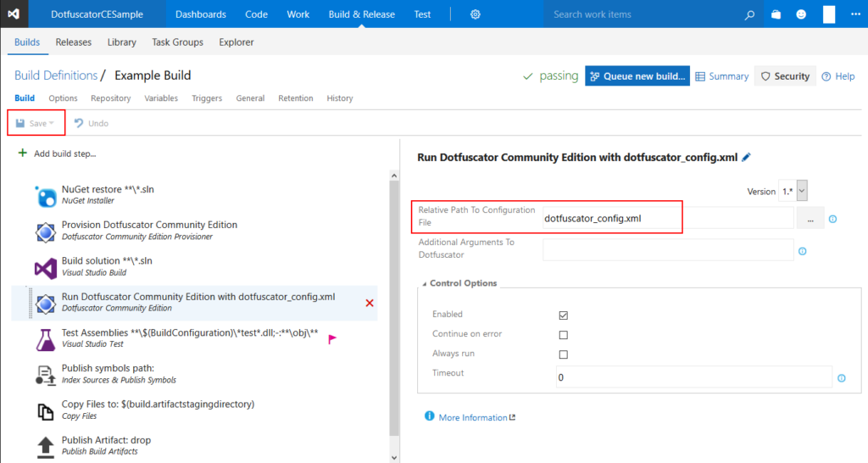Toggle the Enabled checkbox

[563, 315]
